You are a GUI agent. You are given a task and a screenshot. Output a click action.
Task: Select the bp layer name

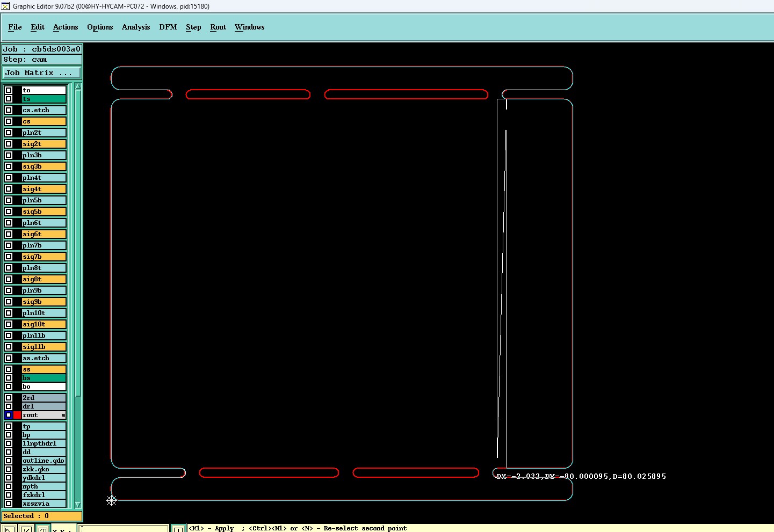[x=44, y=435]
